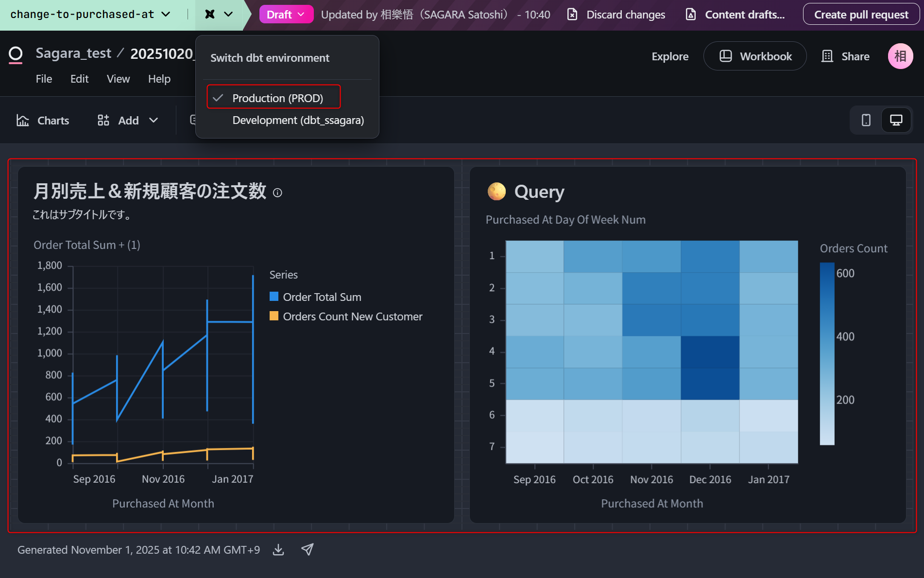Screen dimensions: 924x578
Task: Open the Charts panel
Action: tap(43, 121)
